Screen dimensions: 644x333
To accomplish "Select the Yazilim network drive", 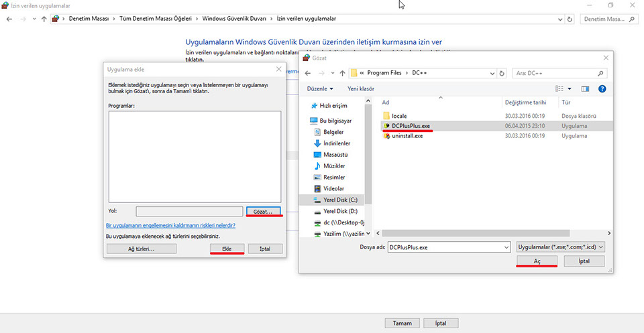I will 343,234.
